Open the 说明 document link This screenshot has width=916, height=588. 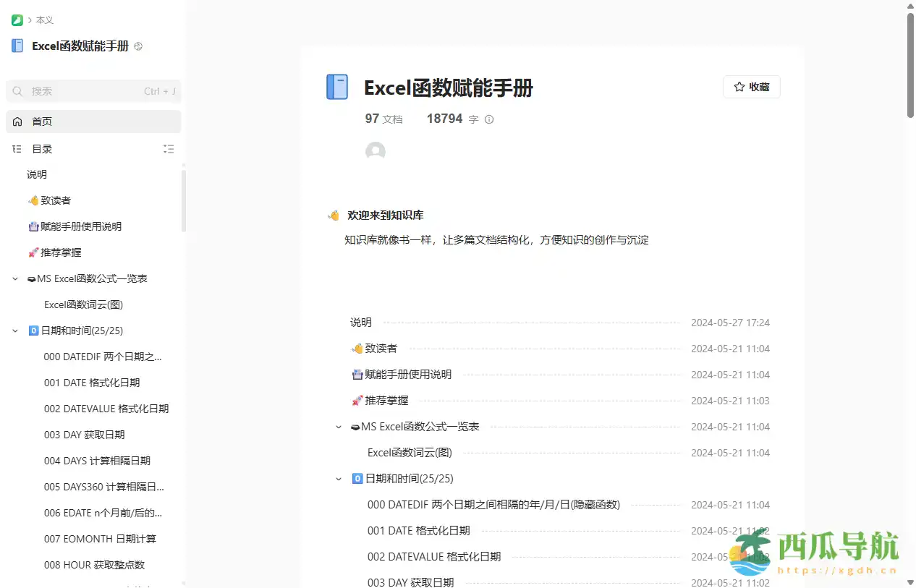tap(360, 323)
